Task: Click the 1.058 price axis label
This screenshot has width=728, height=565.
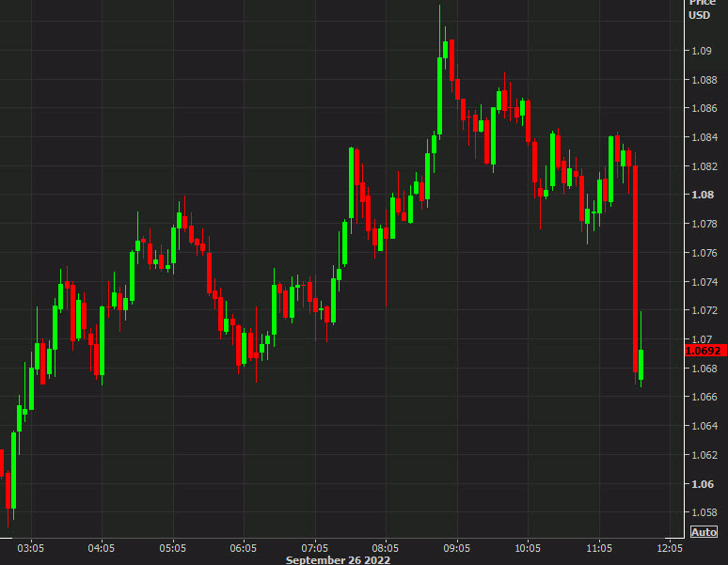Action: click(704, 513)
